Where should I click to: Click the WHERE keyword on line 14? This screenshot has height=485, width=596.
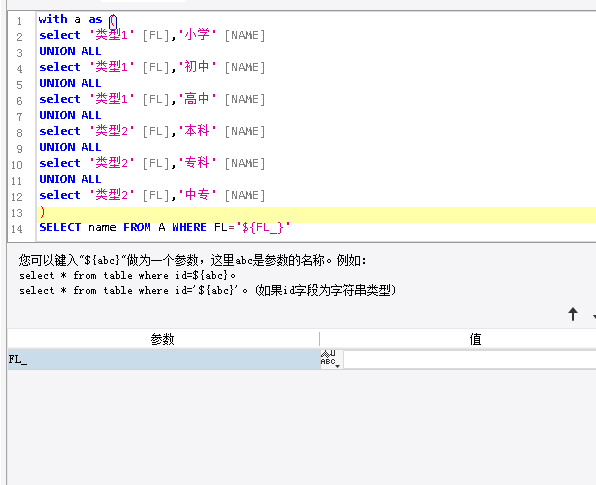point(189,227)
